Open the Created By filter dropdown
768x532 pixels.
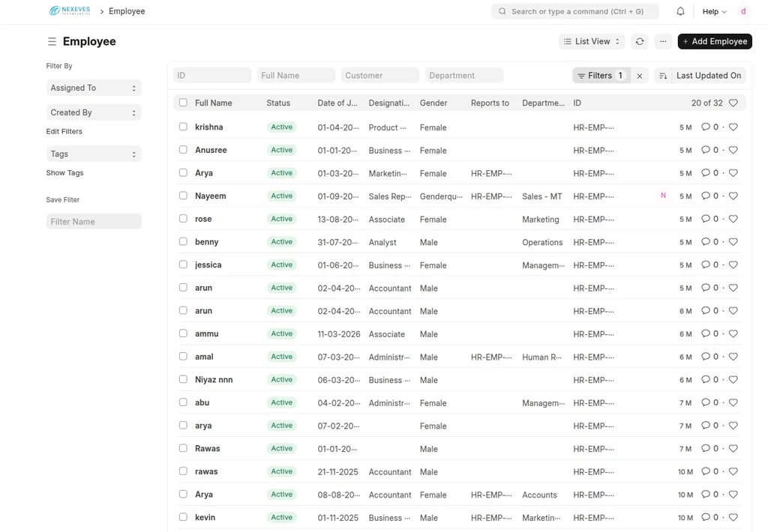pyautogui.click(x=94, y=112)
